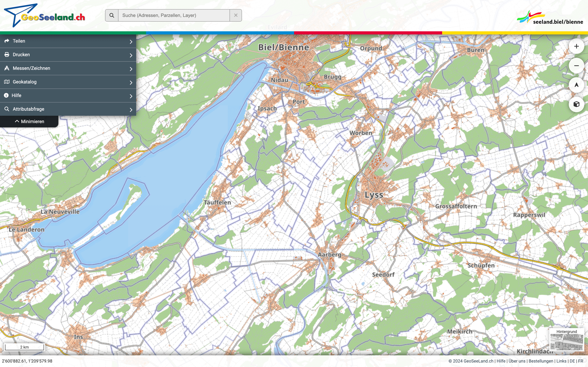Click the seeland.biel/bienne logo
The width and height of the screenshot is (588, 367).
[x=550, y=18]
